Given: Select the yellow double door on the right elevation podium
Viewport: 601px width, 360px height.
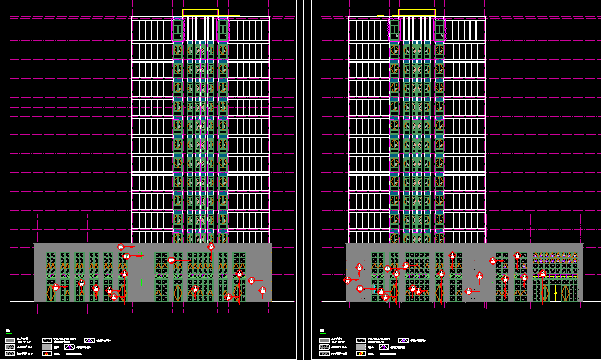Looking at the screenshot, I should pyautogui.click(x=555, y=293).
